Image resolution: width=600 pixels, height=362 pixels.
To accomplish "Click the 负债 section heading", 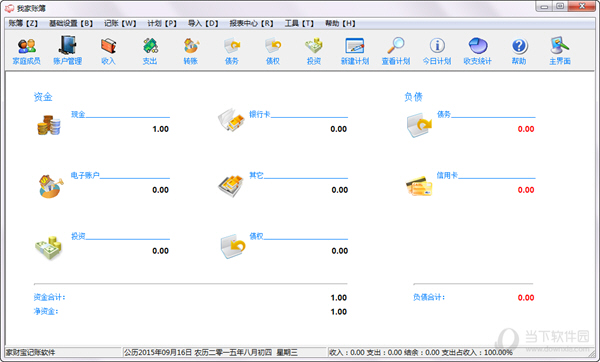I will (414, 97).
